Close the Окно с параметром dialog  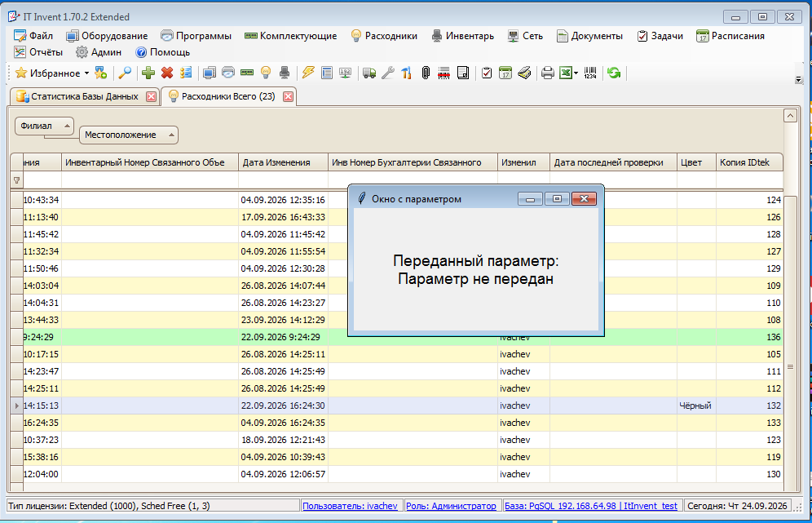584,199
